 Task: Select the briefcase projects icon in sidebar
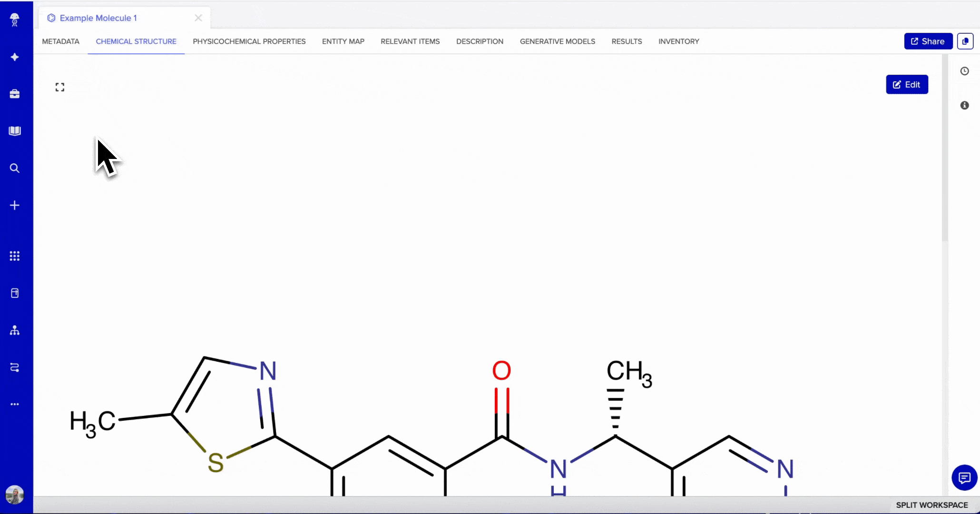point(15,94)
